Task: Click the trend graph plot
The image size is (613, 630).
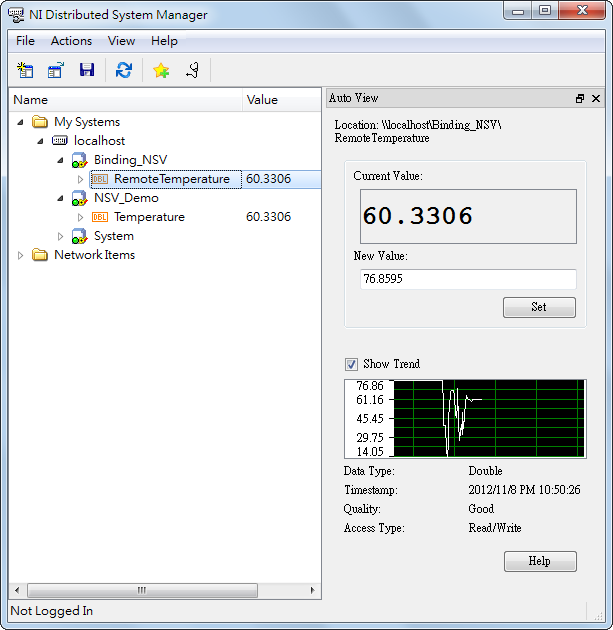Action: point(489,418)
